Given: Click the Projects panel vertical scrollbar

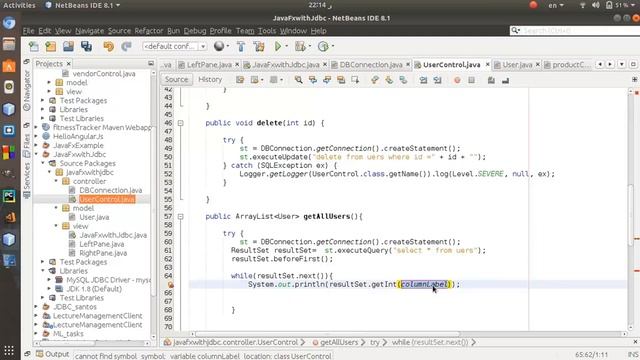Looking at the screenshot, I should coord(153,204).
